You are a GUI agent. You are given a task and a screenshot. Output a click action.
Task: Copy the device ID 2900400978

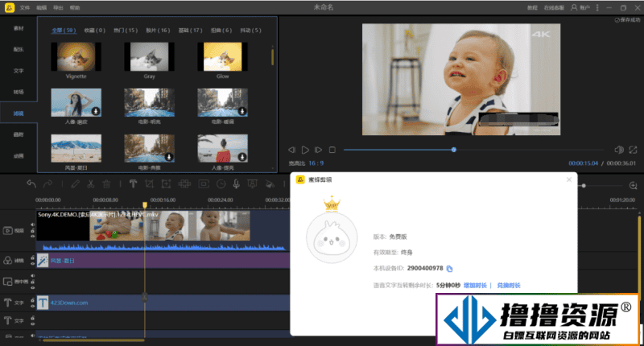point(449,269)
